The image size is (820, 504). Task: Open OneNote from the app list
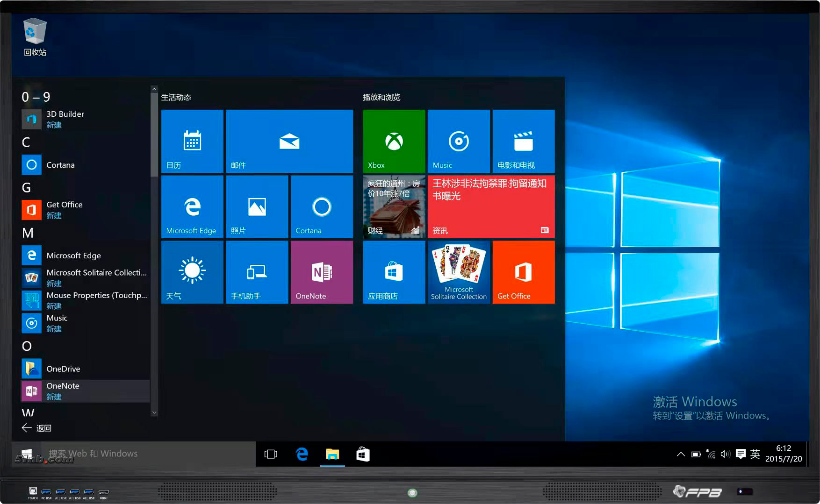click(85, 391)
